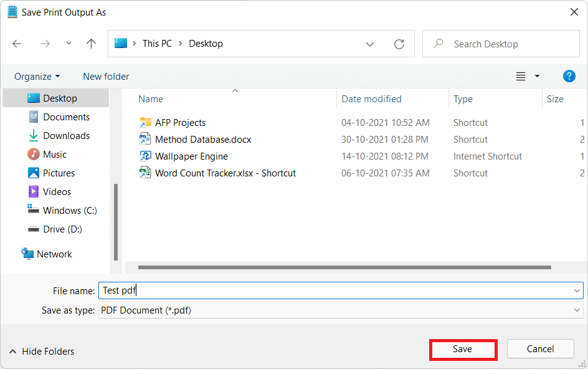Image resolution: width=588 pixels, height=369 pixels.
Task: Save the PDF file
Action: pos(463,350)
